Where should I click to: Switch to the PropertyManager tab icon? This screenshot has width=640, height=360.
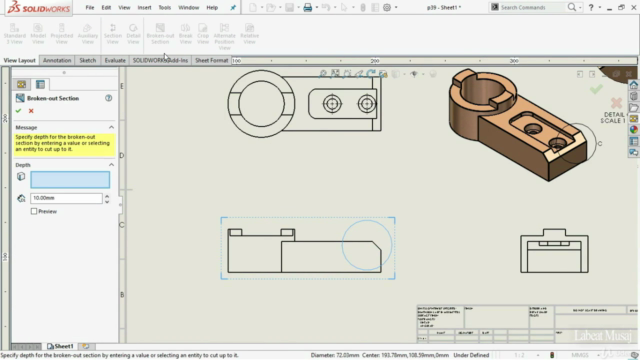(x=40, y=84)
